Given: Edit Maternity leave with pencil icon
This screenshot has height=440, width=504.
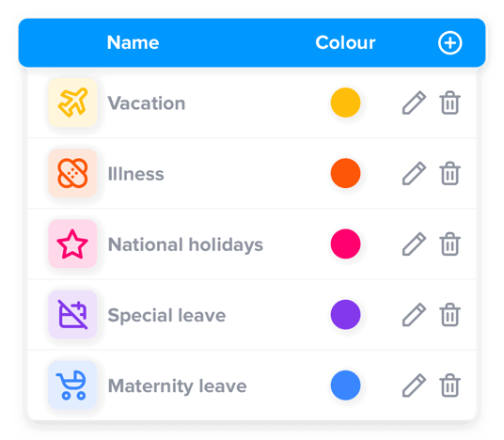Looking at the screenshot, I should 414,385.
